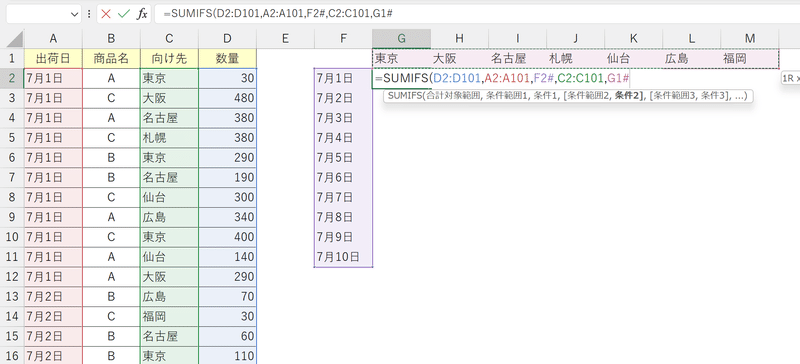Click into the formula bar text

[x=278, y=14]
